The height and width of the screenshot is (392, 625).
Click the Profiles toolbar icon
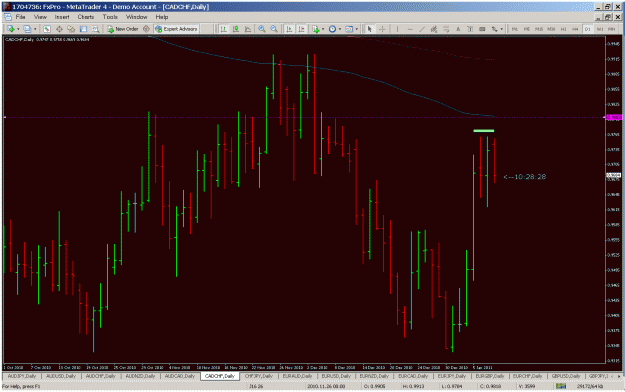click(27, 29)
